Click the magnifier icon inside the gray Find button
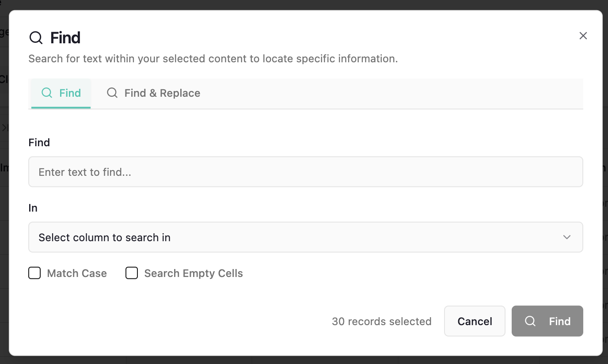This screenshot has height=364, width=608. pos(530,321)
